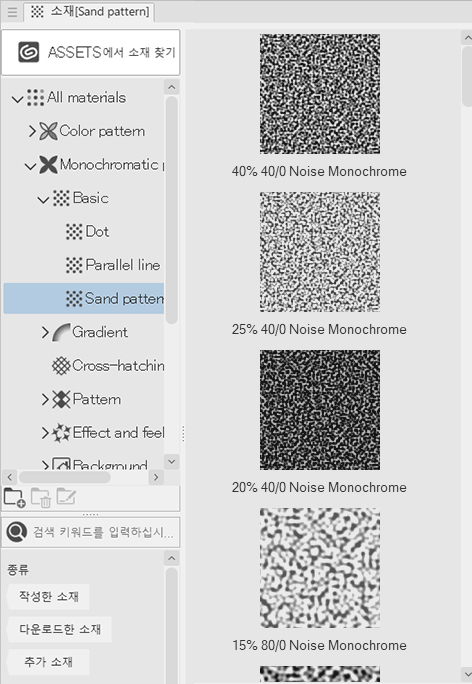The width and height of the screenshot is (472, 684).
Task: Open the material palette menu icon
Action: tap(12, 12)
